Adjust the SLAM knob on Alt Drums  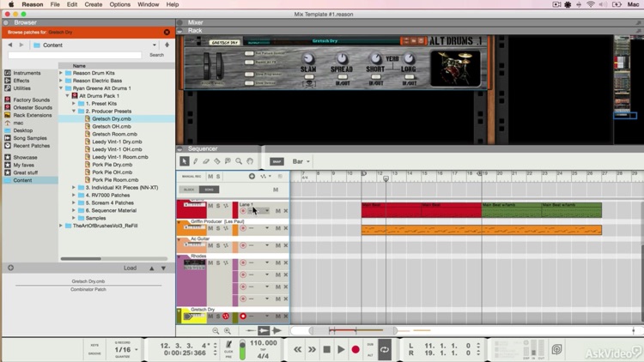click(x=308, y=58)
